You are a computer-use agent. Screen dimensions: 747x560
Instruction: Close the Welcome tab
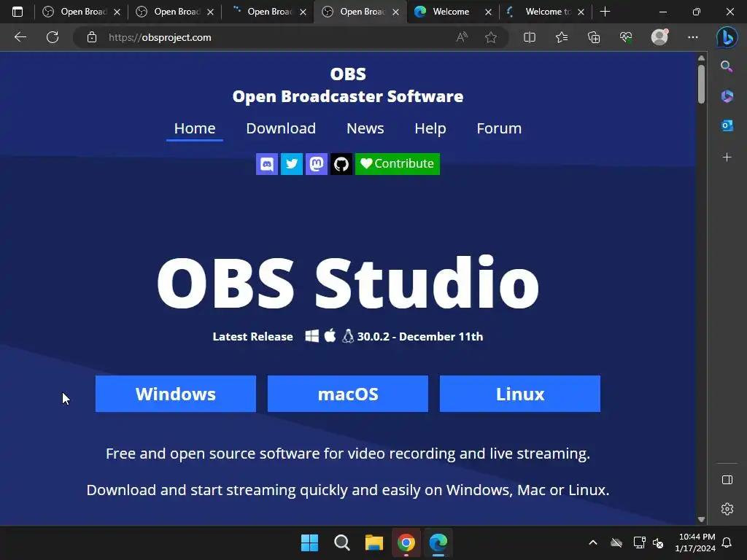[488, 12]
